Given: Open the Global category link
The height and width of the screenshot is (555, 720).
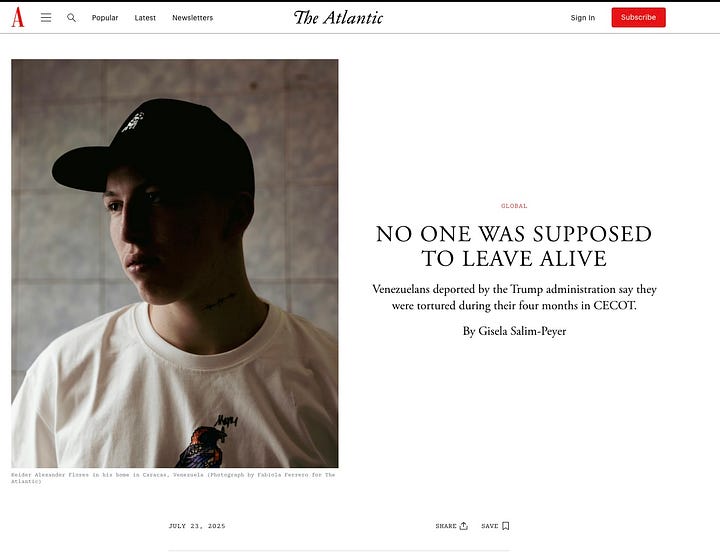Looking at the screenshot, I should tap(514, 206).
